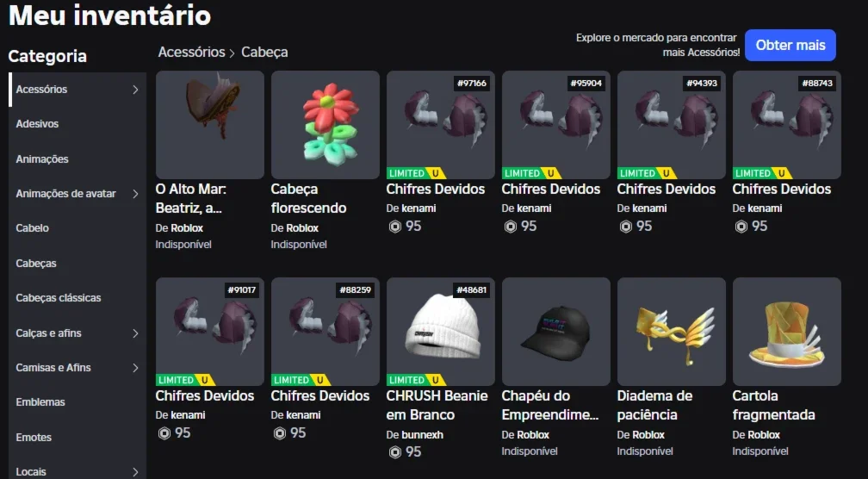Viewport: 868px width, 479px height.
Task: Expand the Animações de avatar submenu arrow
Action: [135, 194]
